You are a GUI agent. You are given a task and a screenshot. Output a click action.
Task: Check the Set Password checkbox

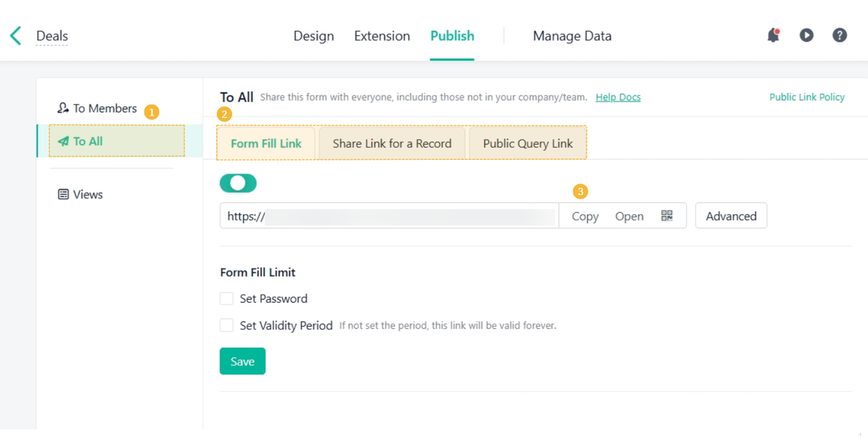pyautogui.click(x=226, y=299)
